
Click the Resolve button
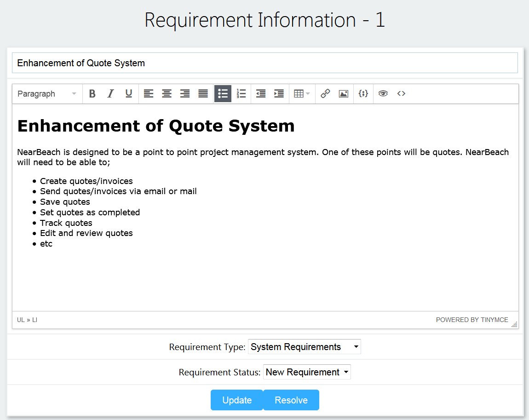click(x=291, y=400)
